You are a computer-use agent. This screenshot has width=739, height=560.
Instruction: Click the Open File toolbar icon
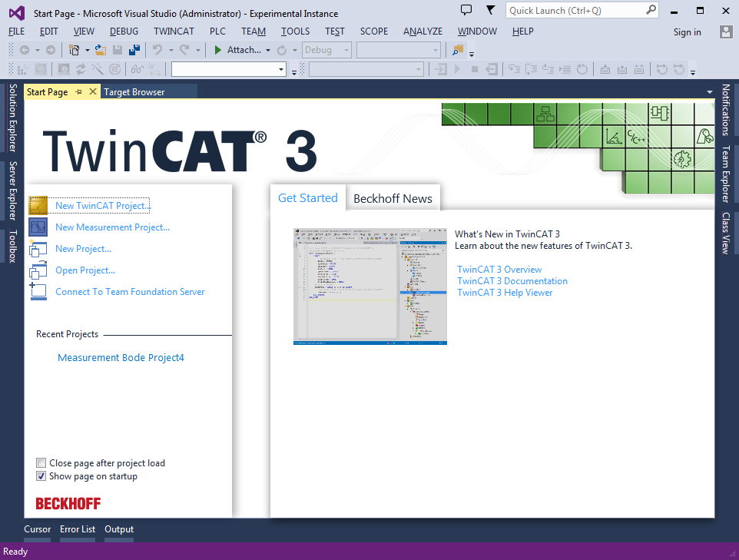click(x=101, y=50)
